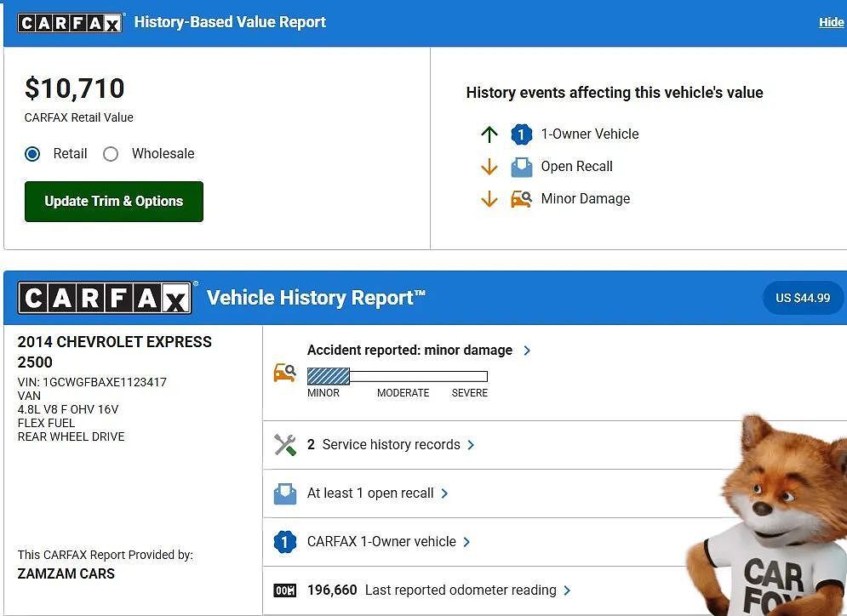Click the accident car icon in history report
Screen dimensions: 847x616
[284, 372]
